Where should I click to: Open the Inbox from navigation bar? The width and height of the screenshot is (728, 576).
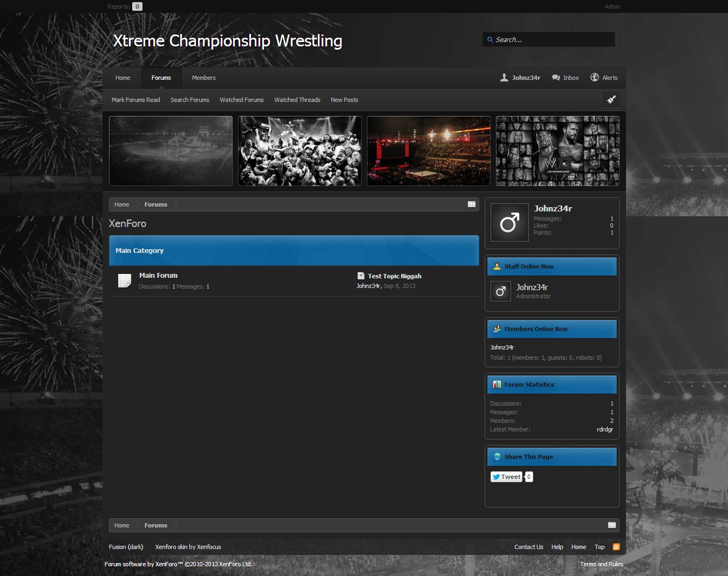click(565, 78)
